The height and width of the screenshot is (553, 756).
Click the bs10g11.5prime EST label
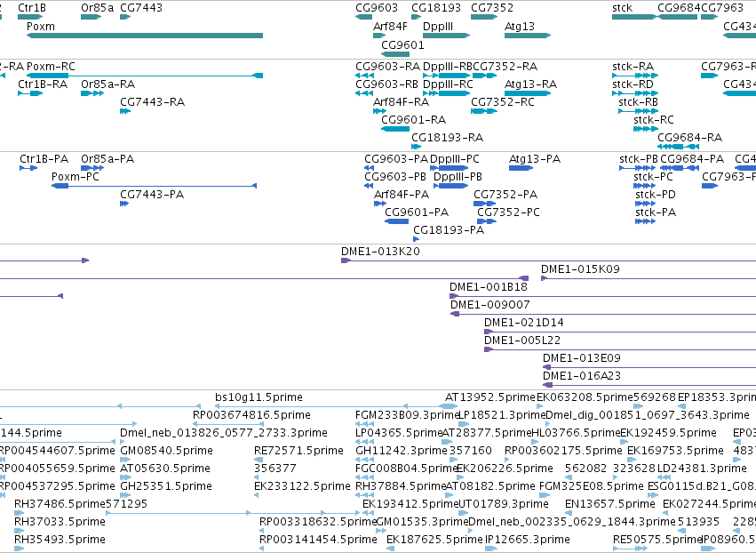tap(259, 397)
